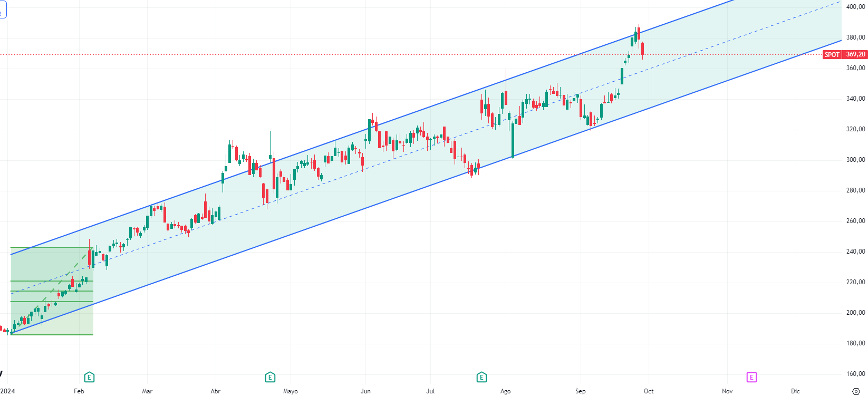Click the 320,00 price axis label
The width and height of the screenshot is (868, 396).
(x=855, y=129)
